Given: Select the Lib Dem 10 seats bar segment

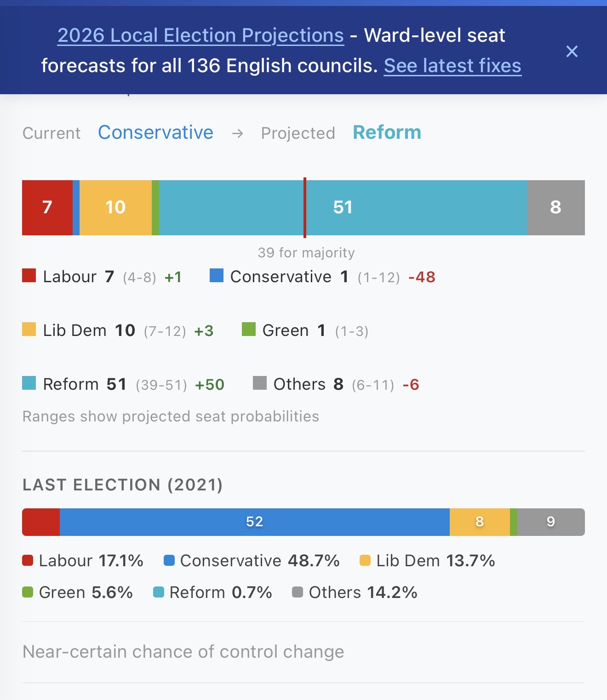Looking at the screenshot, I should (115, 207).
